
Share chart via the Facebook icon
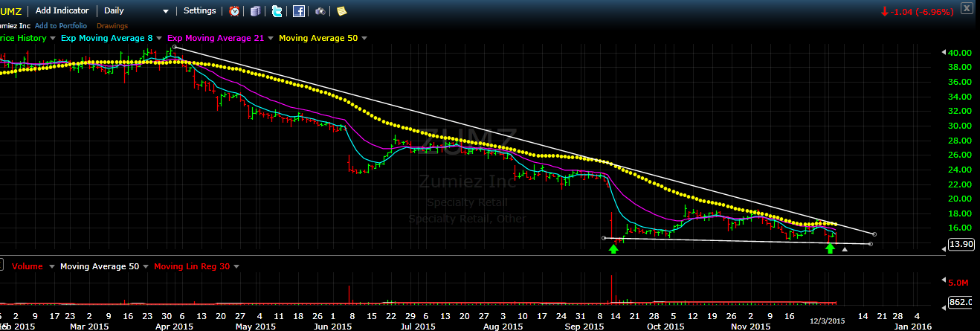coord(298,11)
